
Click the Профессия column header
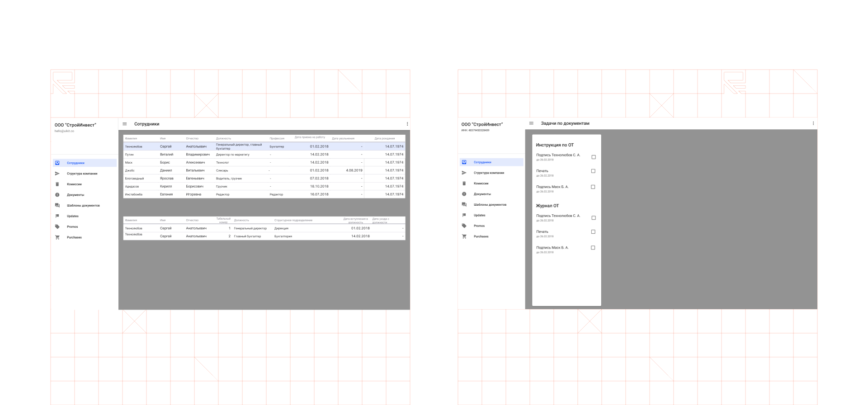(277, 138)
